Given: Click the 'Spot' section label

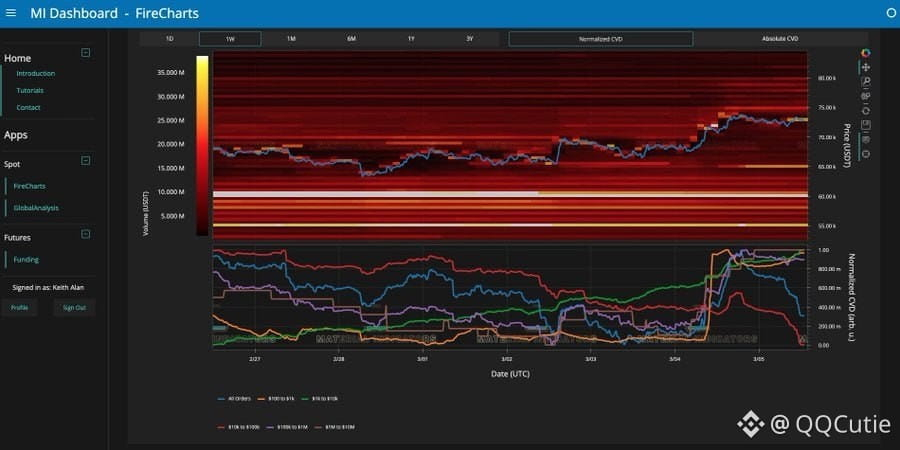Looking at the screenshot, I should 12,164.
